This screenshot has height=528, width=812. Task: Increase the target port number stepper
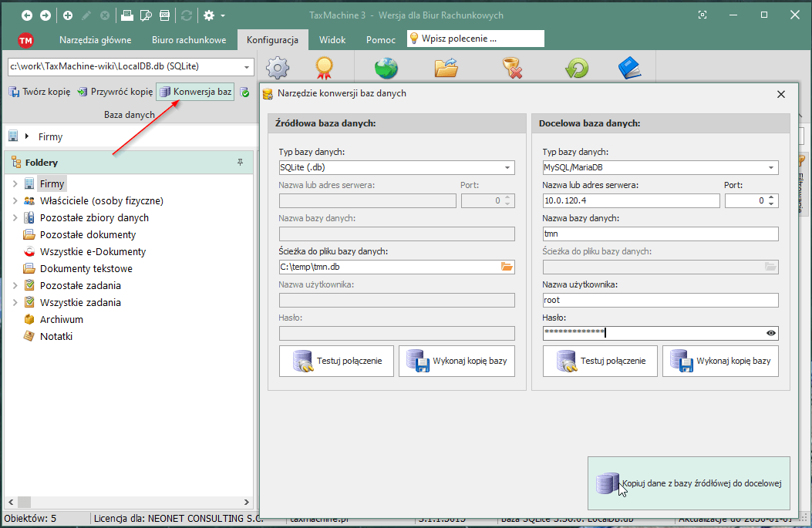pos(773,197)
